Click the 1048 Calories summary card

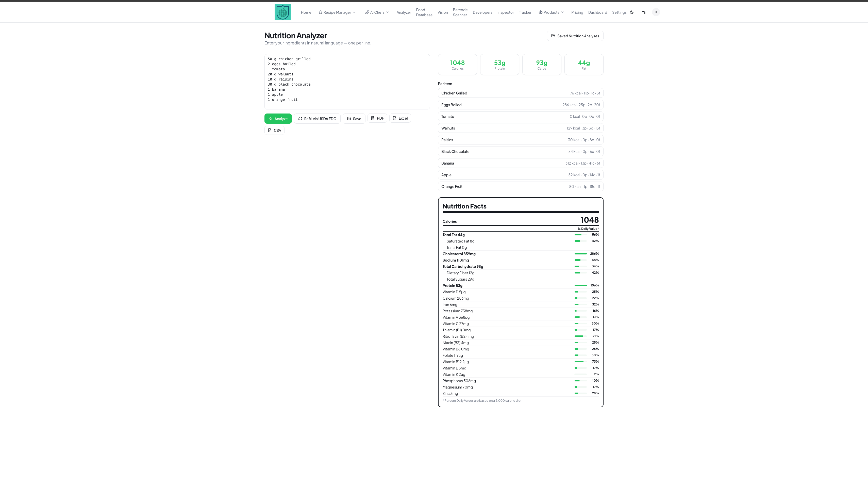[x=457, y=64]
